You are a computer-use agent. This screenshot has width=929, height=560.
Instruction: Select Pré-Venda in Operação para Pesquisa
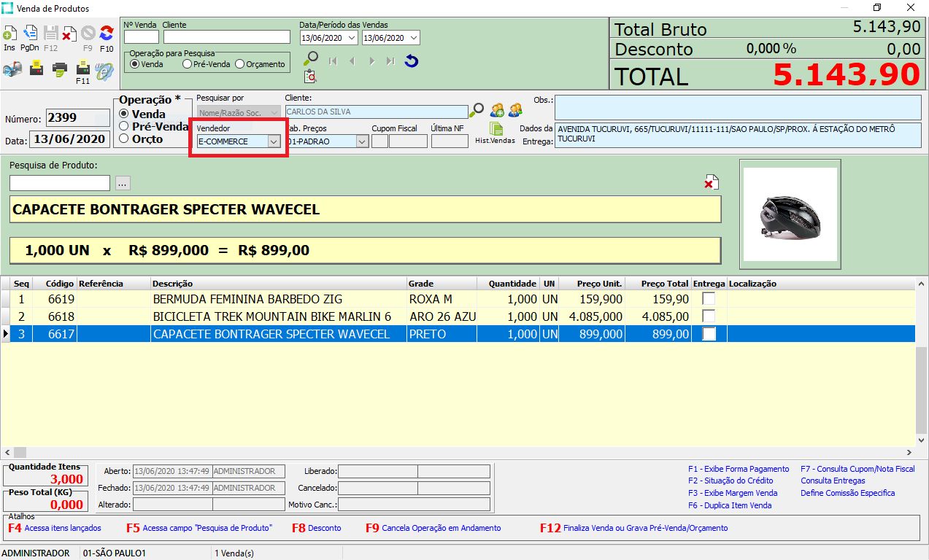[x=188, y=64]
